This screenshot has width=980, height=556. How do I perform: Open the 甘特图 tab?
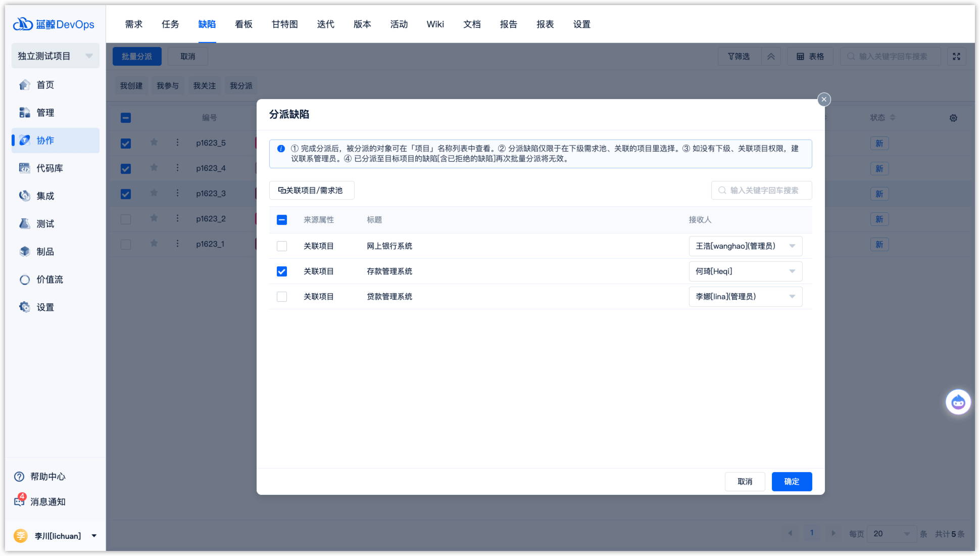tap(284, 24)
